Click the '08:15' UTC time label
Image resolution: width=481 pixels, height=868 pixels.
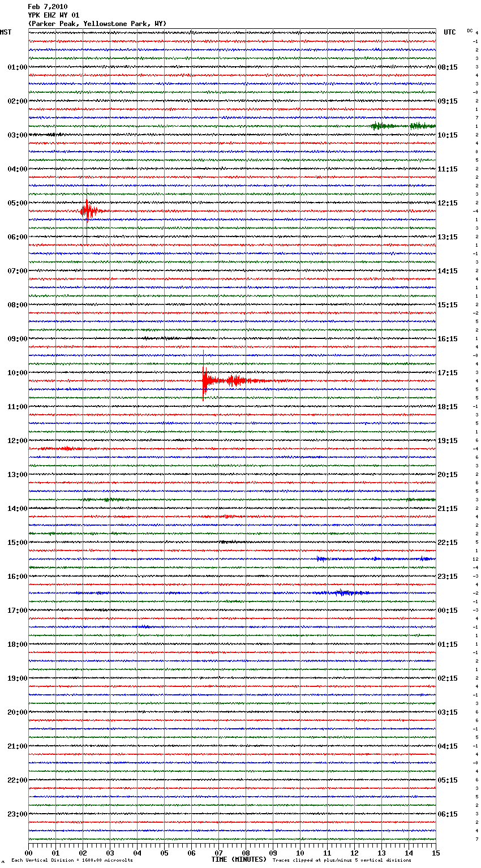tap(448, 67)
